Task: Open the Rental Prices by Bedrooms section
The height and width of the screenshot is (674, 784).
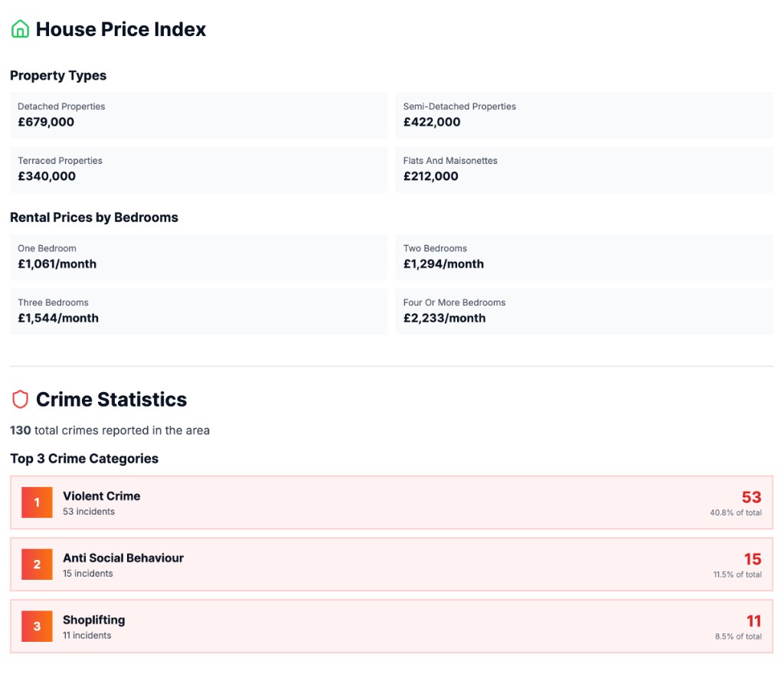Action: pos(94,218)
